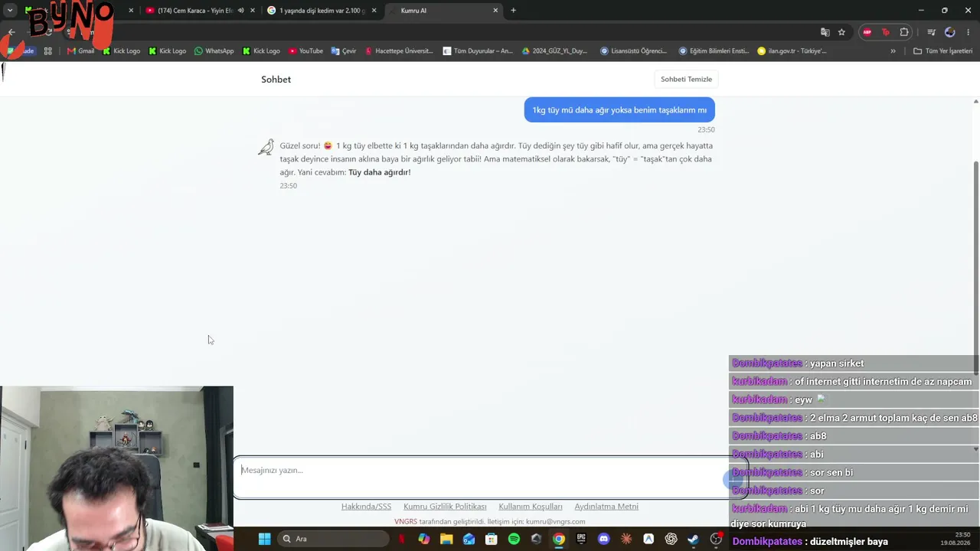Image resolution: width=980 pixels, height=551 pixels.
Task: Open the YouTube bookmark
Action: click(305, 51)
